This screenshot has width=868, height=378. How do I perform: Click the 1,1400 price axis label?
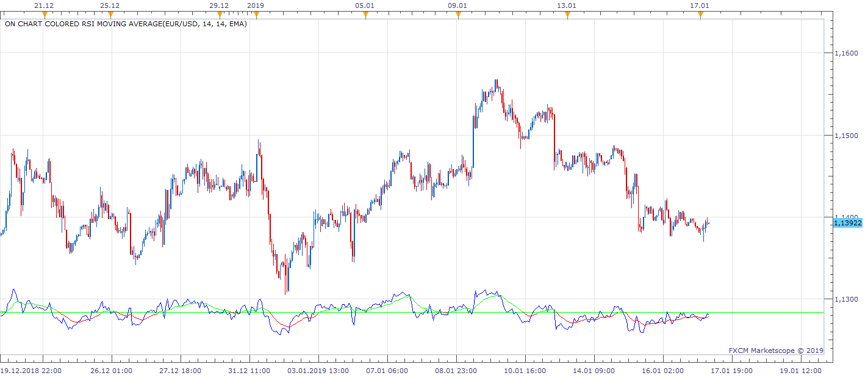(845, 217)
